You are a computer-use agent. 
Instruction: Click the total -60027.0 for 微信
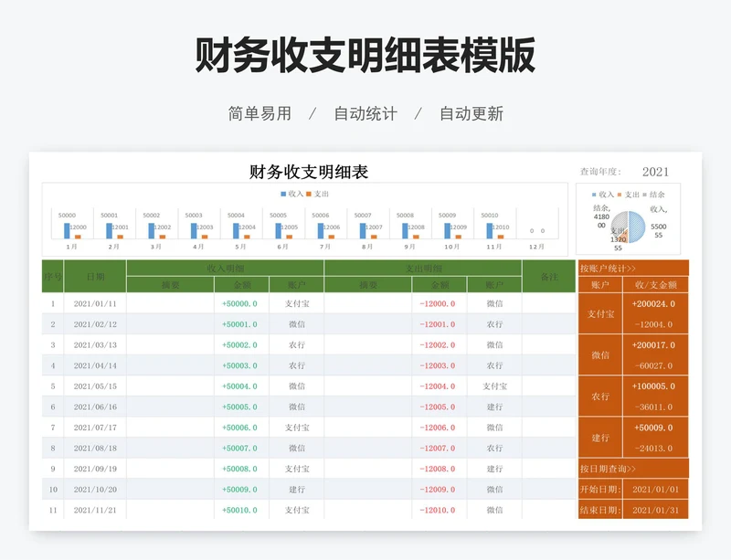pyautogui.click(x=653, y=366)
